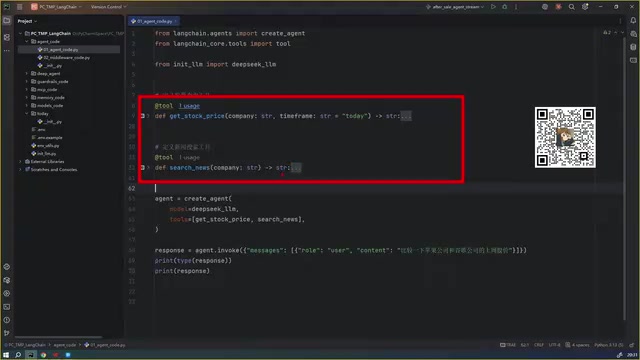Image resolution: width=640 pixels, height=360 pixels.
Task: Click the red plugin icon in title bar
Action: [558, 7]
